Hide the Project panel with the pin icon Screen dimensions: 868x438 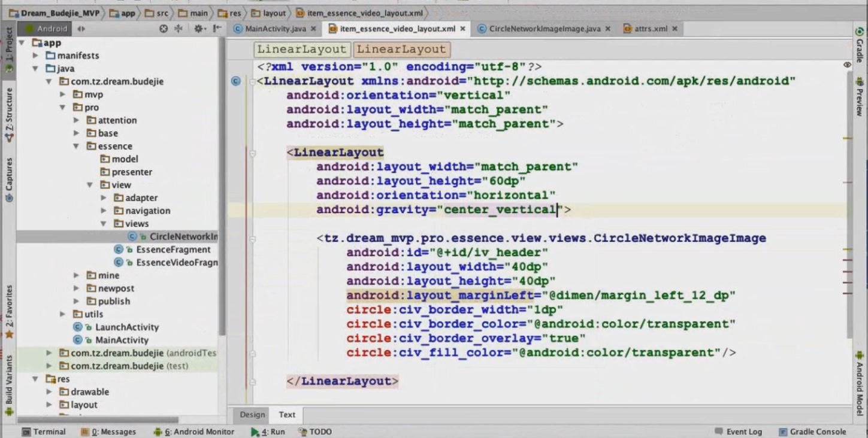click(217, 28)
